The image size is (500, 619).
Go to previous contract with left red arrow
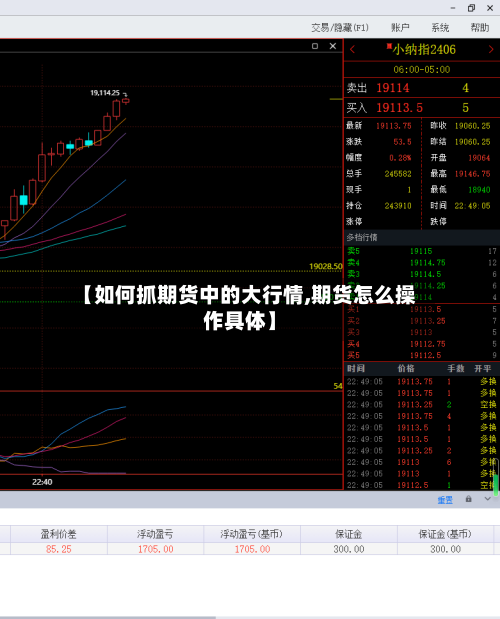point(352,50)
